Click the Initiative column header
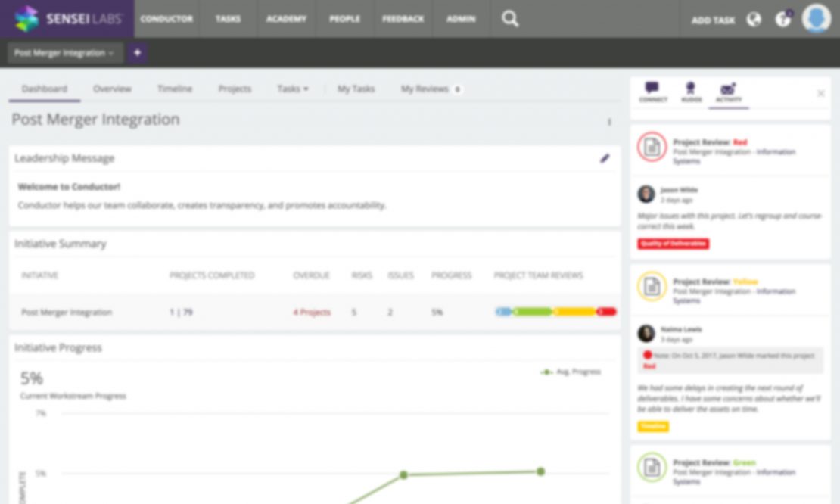 pyautogui.click(x=39, y=275)
